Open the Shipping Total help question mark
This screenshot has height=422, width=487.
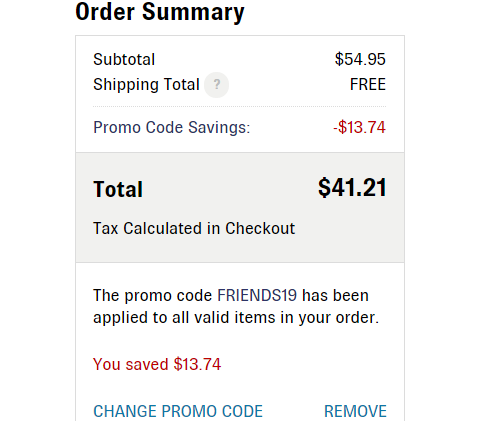(216, 85)
